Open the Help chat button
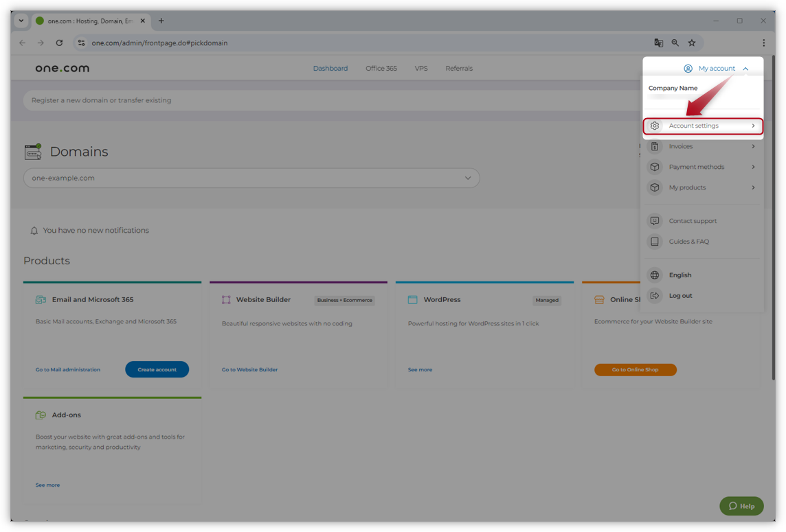Screen dimensions: 786x532 (x=741, y=506)
